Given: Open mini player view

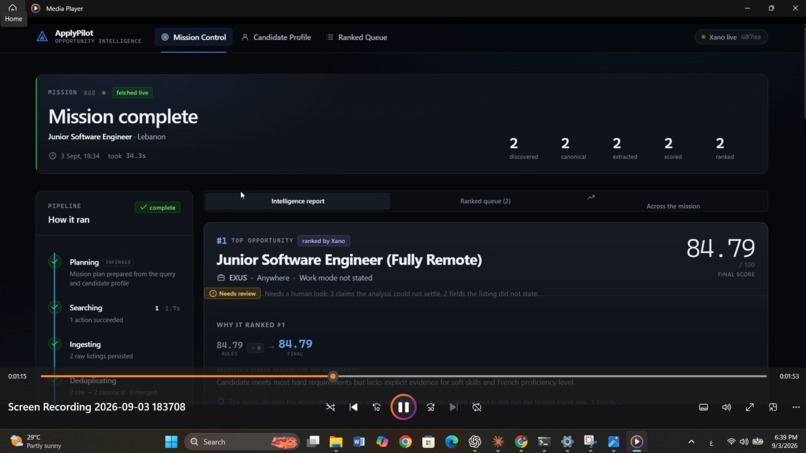Looking at the screenshot, I should pos(773,407).
